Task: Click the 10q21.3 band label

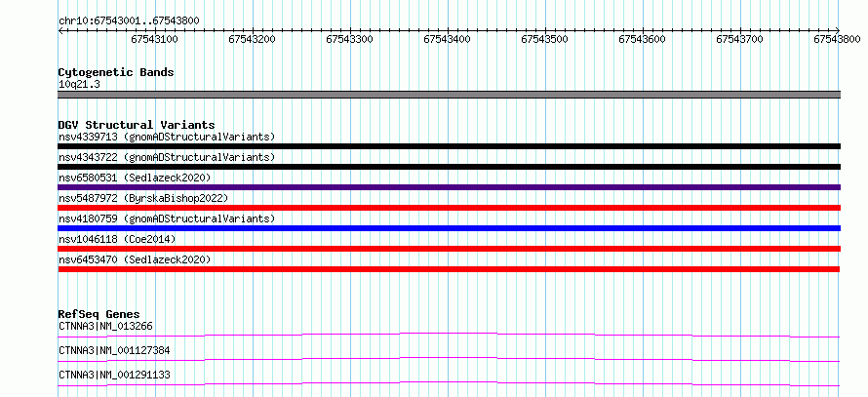Action: (79, 84)
